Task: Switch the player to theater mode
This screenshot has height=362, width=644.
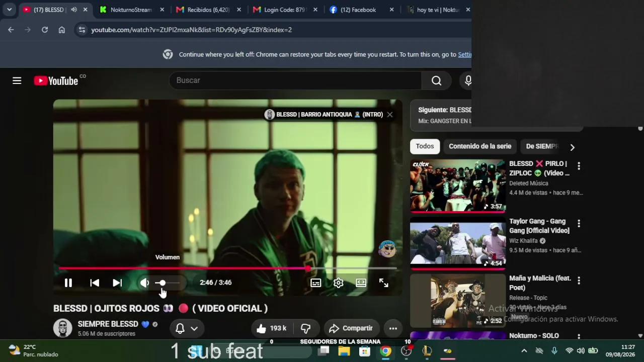Action: 361,283
